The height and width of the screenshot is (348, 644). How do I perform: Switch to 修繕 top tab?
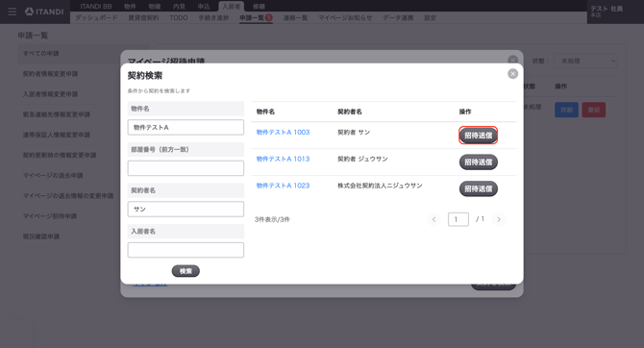pos(259,6)
